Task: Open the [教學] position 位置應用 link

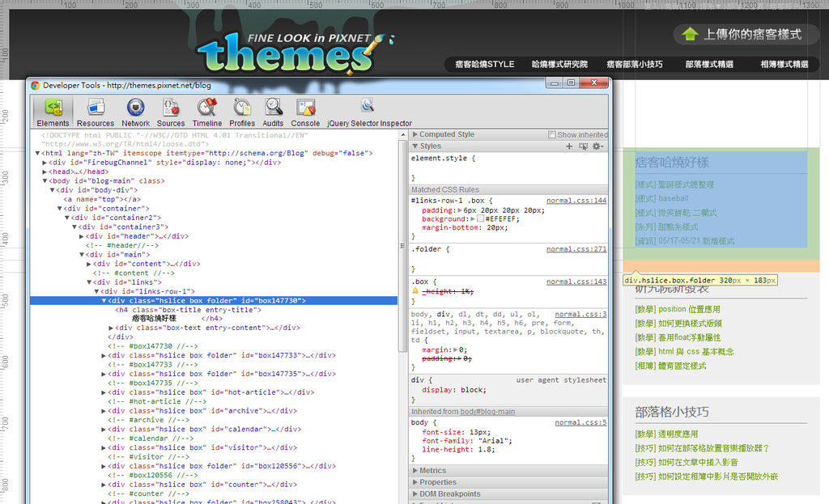Action: [x=678, y=309]
